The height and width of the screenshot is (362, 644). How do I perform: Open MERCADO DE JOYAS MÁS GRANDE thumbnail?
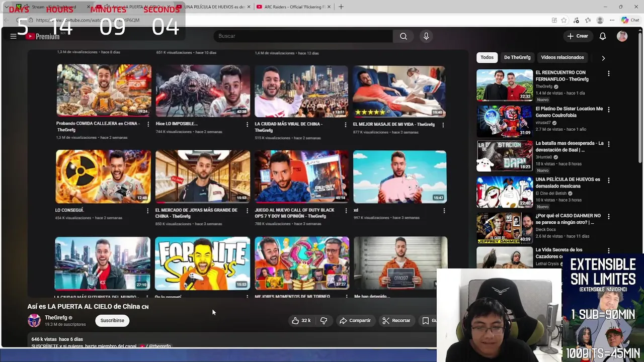point(202,176)
